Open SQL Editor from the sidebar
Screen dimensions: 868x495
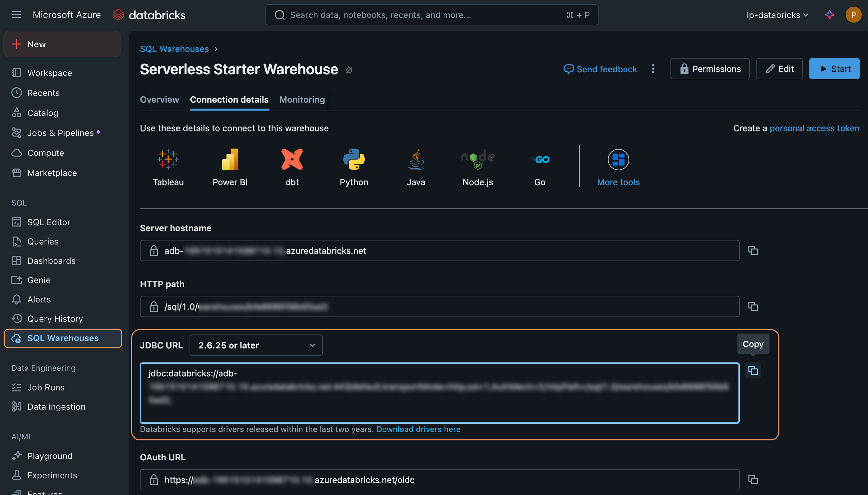coord(49,222)
